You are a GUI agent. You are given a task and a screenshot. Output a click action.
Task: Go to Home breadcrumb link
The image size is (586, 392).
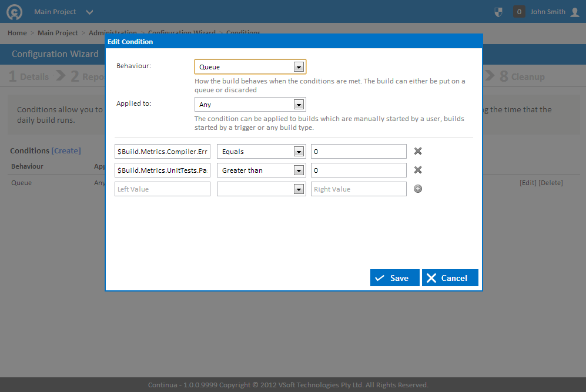[x=17, y=33]
